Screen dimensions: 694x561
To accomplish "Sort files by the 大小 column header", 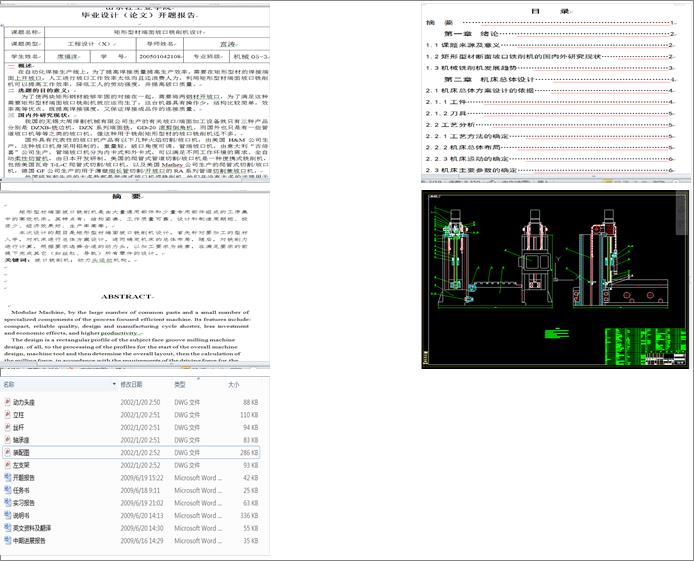I will coord(234,384).
